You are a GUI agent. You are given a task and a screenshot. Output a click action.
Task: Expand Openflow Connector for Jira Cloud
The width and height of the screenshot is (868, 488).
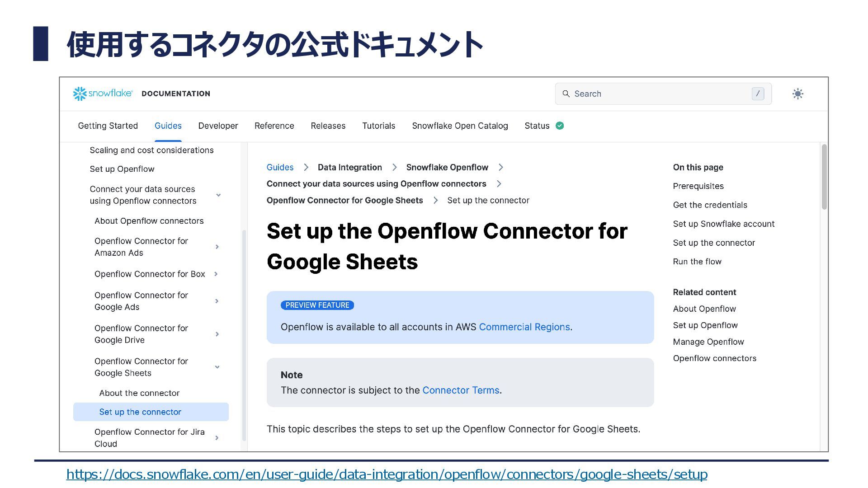point(217,437)
